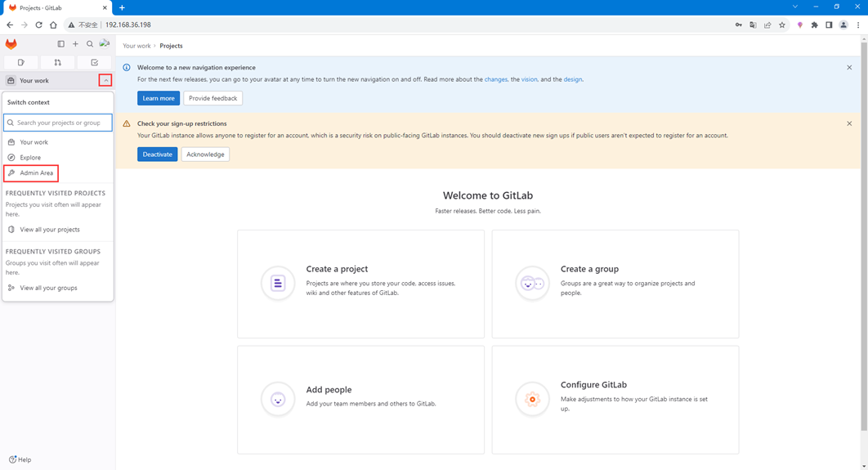The image size is (868, 470).
Task: Click the warning triangle icon in sign-up banner
Action: click(126, 123)
